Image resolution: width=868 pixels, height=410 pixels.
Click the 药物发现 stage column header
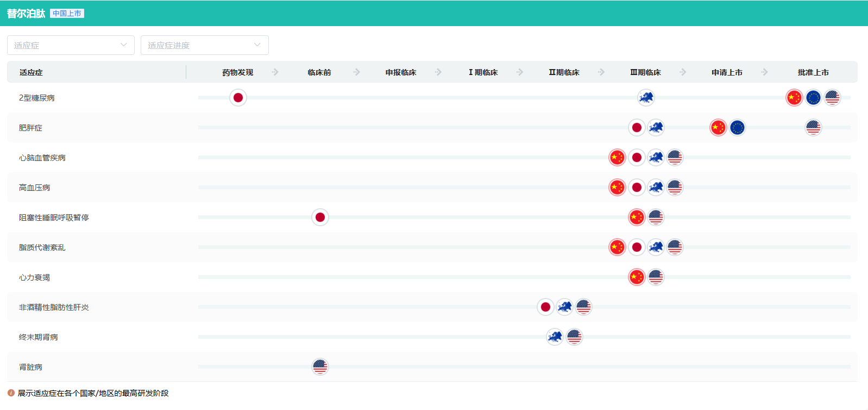click(238, 72)
